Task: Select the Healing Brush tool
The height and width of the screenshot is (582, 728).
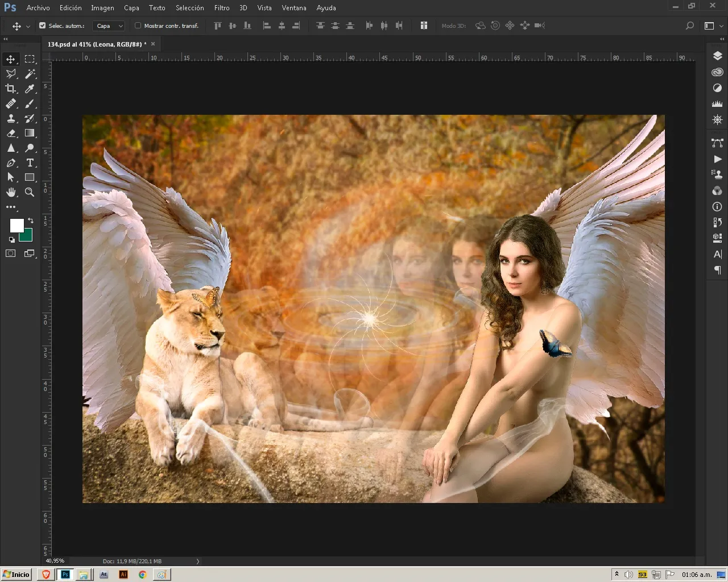Action: tap(11, 103)
